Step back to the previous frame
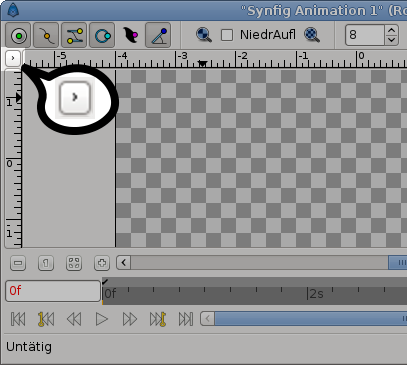The width and height of the screenshot is (407, 365). tap(74, 319)
